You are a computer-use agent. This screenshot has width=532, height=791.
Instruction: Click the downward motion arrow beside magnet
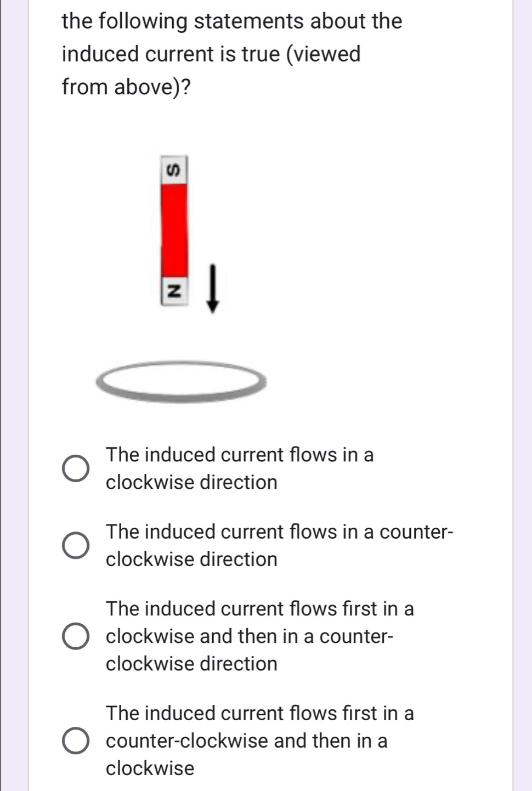point(212,288)
